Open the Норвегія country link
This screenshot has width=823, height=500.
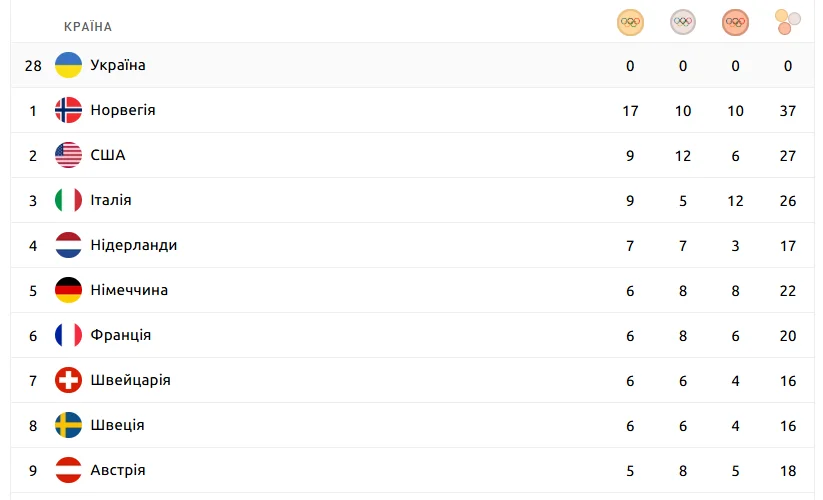122,111
